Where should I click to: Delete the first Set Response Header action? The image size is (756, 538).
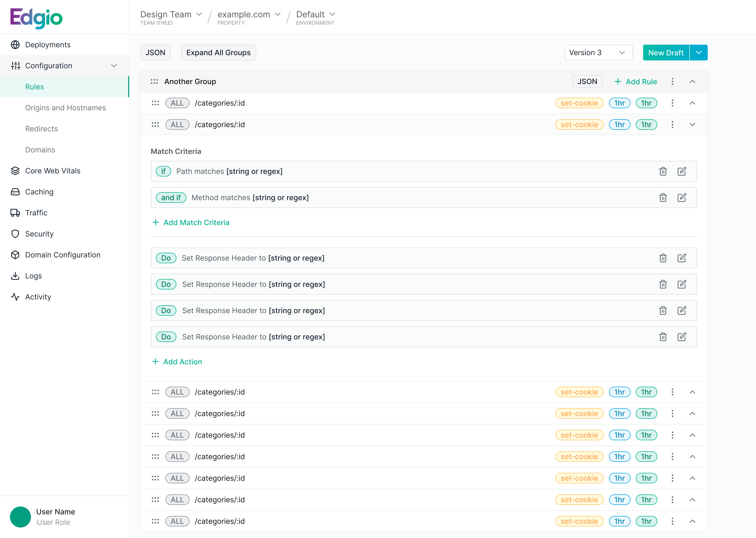[x=663, y=258]
